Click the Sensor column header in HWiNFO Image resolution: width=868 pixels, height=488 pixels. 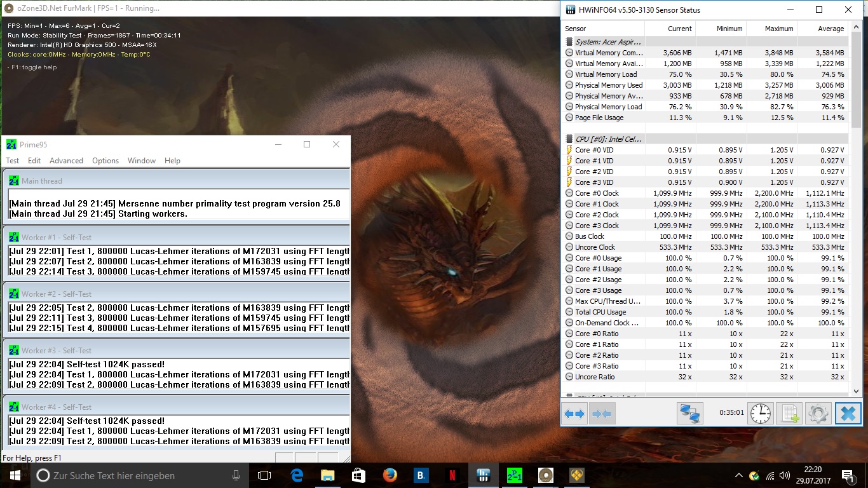pyautogui.click(x=603, y=29)
